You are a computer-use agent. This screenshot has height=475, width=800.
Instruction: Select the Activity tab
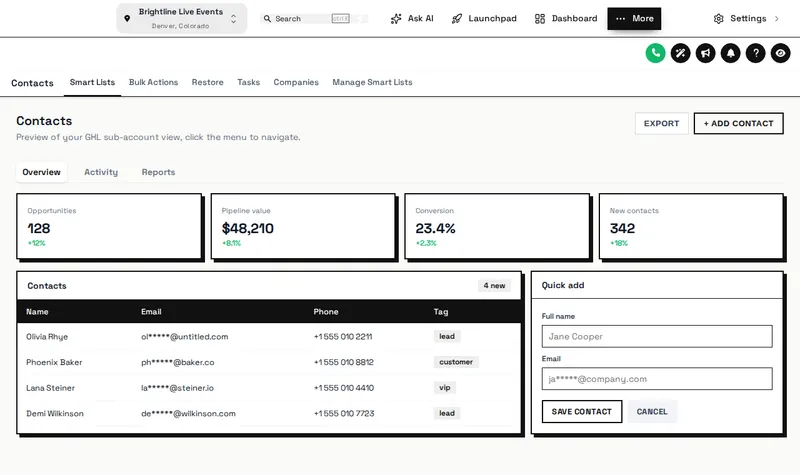tap(101, 172)
